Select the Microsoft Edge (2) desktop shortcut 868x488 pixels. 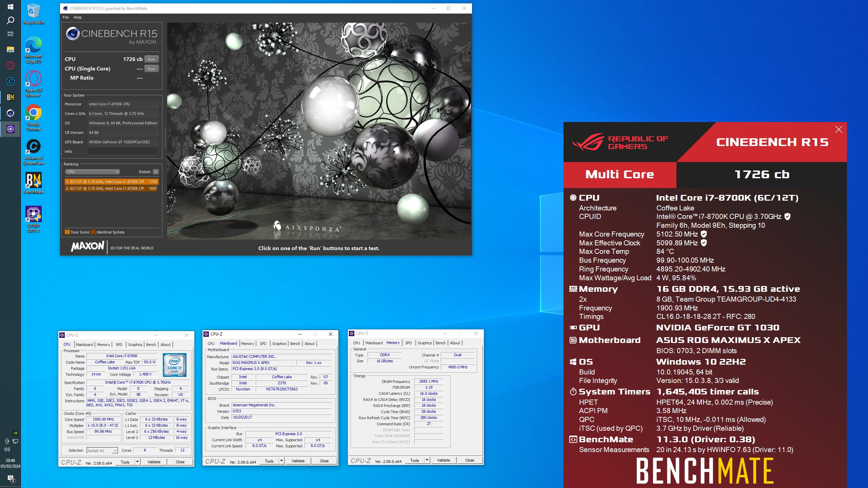click(x=33, y=50)
